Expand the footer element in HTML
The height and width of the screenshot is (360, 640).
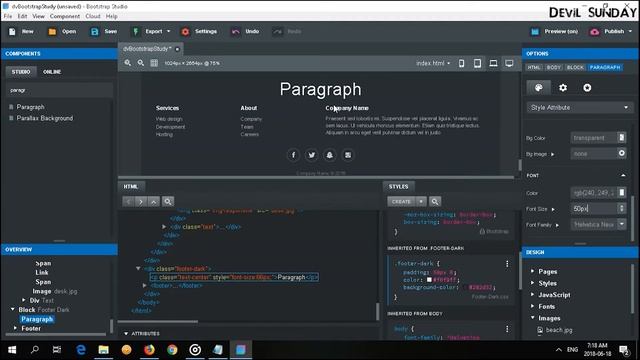click(144, 286)
